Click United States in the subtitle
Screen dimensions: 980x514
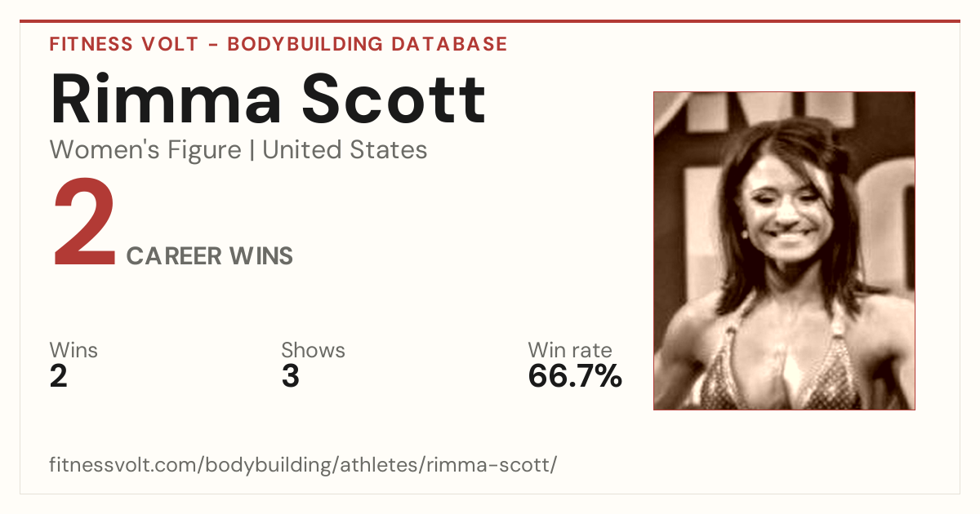click(345, 150)
